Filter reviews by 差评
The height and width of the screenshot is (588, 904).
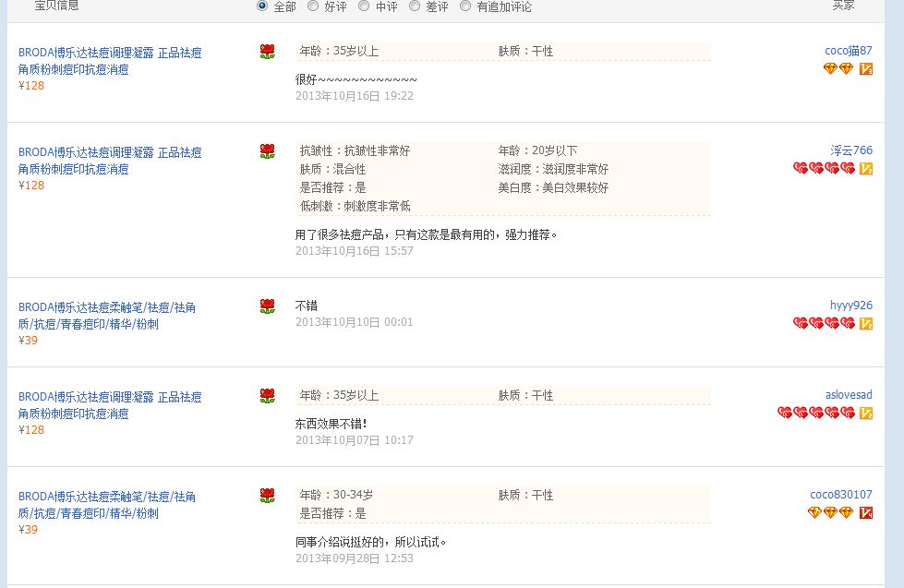[415, 6]
